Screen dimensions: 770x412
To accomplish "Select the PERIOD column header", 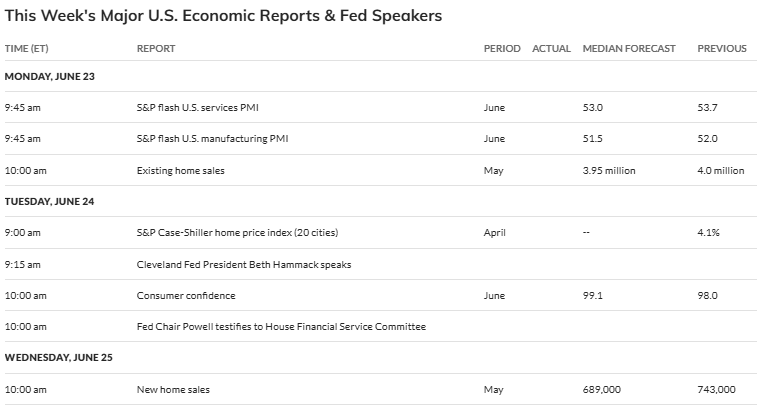I will pos(502,49).
